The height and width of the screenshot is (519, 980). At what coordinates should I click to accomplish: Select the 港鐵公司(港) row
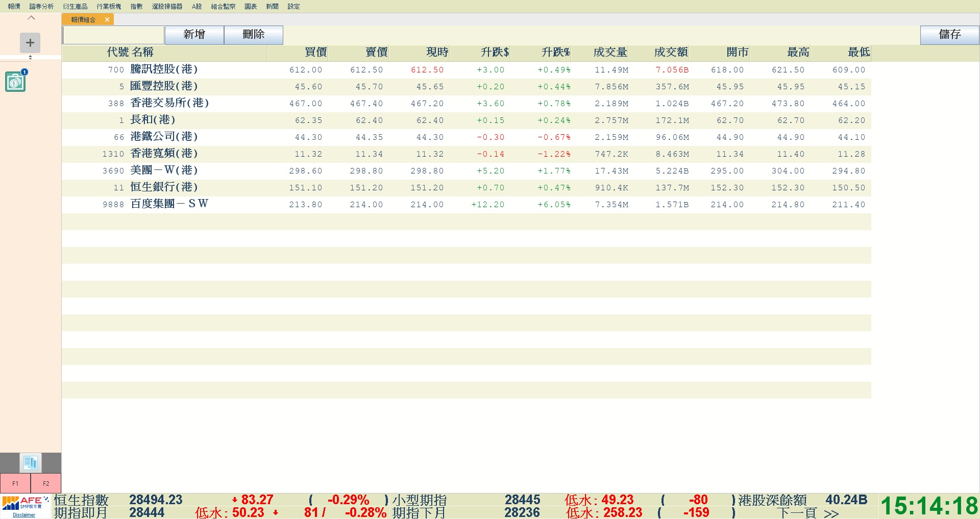pyautogui.click(x=467, y=137)
